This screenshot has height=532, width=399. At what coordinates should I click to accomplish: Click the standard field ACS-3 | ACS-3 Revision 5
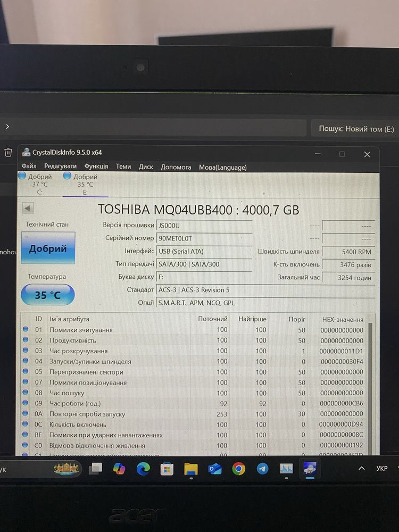tap(265, 290)
